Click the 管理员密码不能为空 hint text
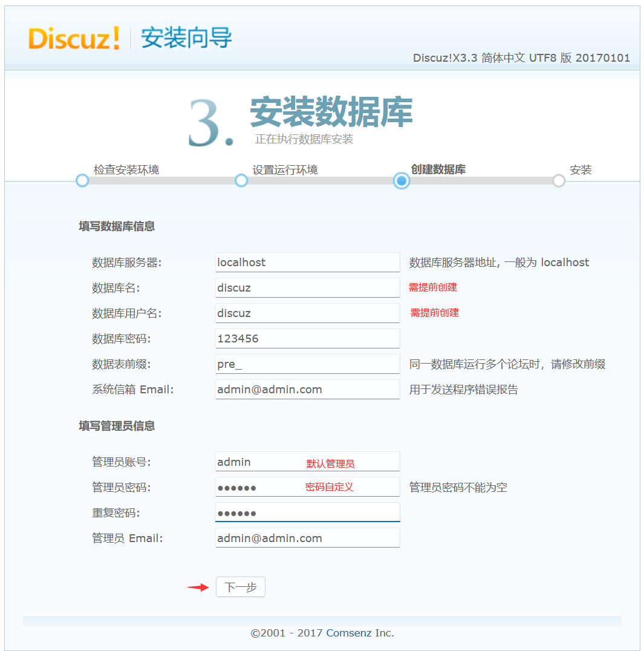644x651 pixels. (458, 487)
